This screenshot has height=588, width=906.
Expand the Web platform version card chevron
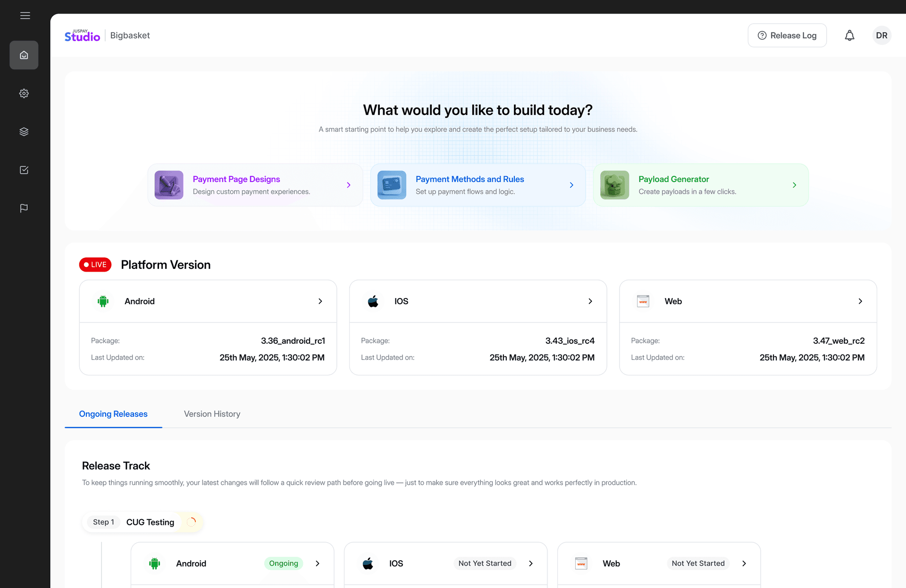point(860,301)
